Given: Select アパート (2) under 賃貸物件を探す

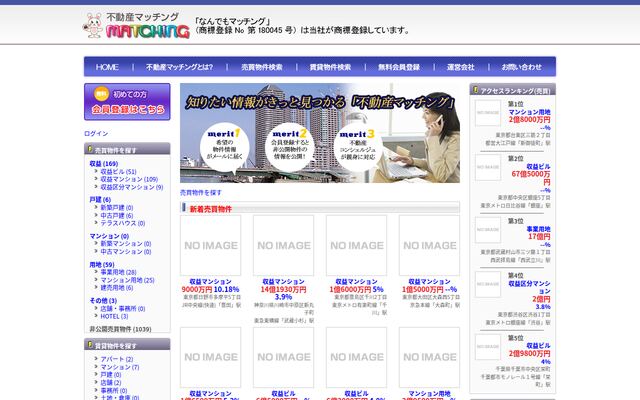Looking at the screenshot, I should [117, 359].
